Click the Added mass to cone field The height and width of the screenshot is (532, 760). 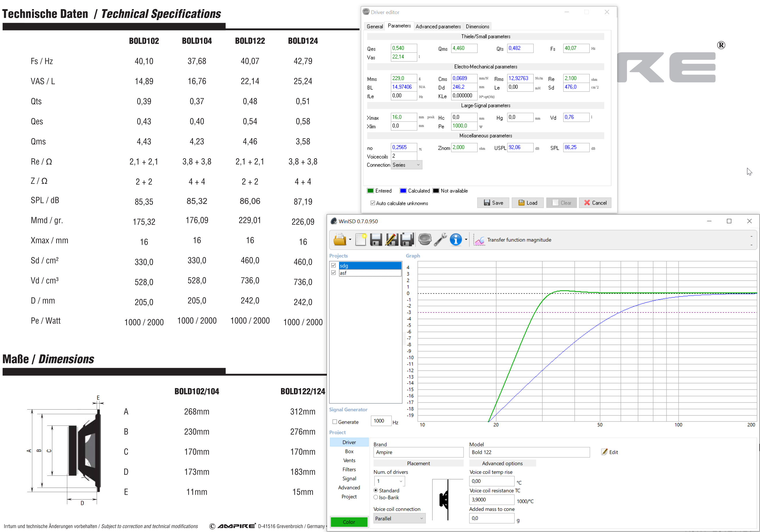[492, 518]
